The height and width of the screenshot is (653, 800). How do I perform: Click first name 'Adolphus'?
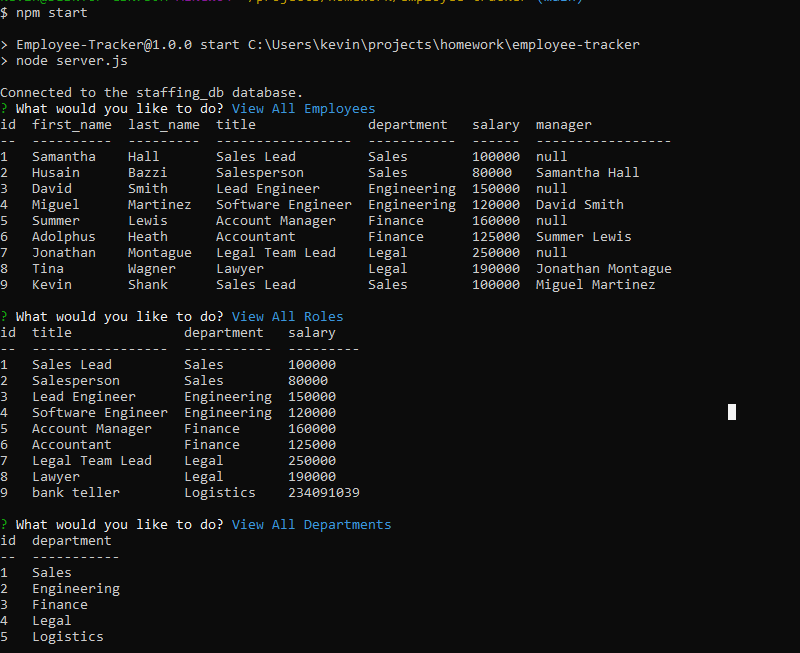pyautogui.click(x=64, y=237)
